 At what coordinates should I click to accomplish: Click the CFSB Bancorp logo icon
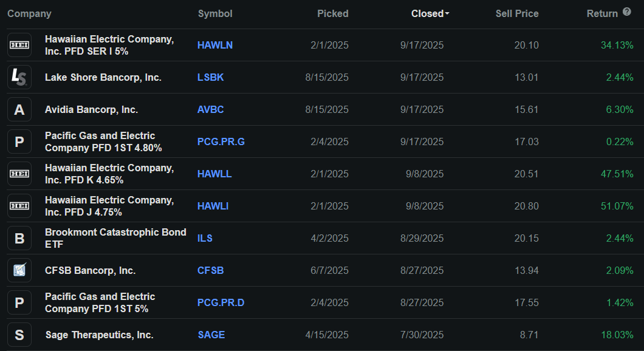(x=19, y=270)
